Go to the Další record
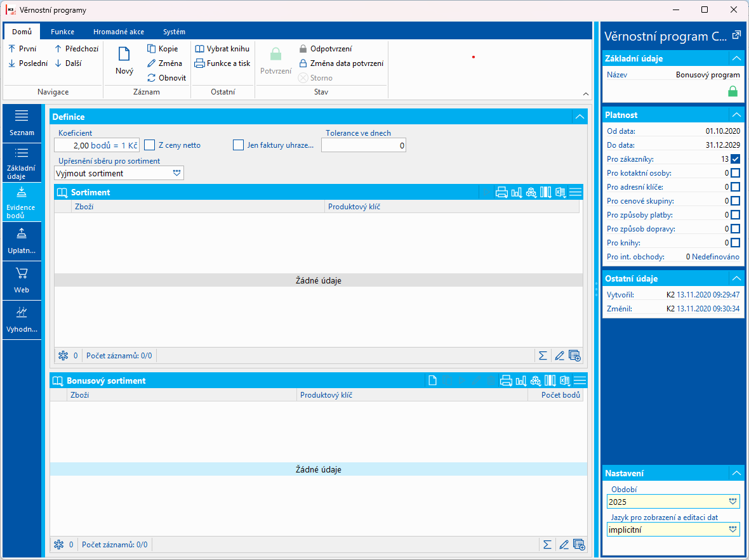The height and width of the screenshot is (560, 749). coord(67,63)
